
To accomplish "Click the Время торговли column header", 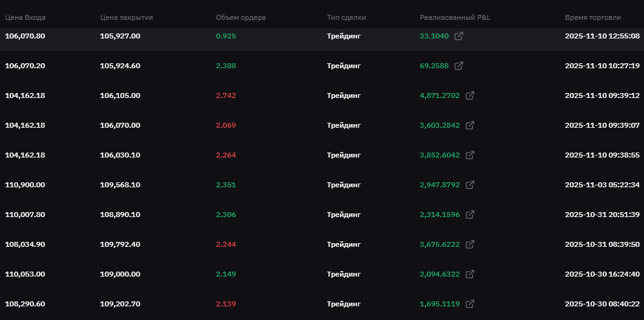I will coord(593,17).
